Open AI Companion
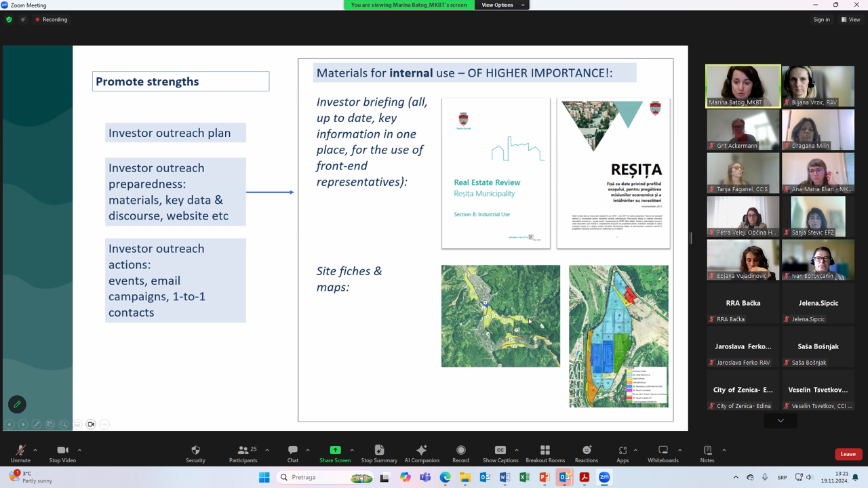 click(x=422, y=453)
